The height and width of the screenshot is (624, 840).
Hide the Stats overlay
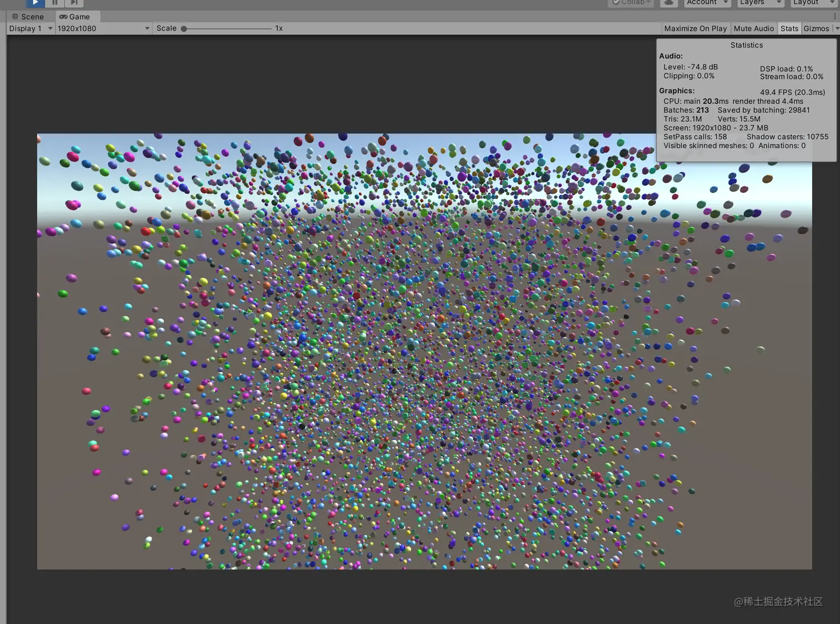pyautogui.click(x=789, y=28)
